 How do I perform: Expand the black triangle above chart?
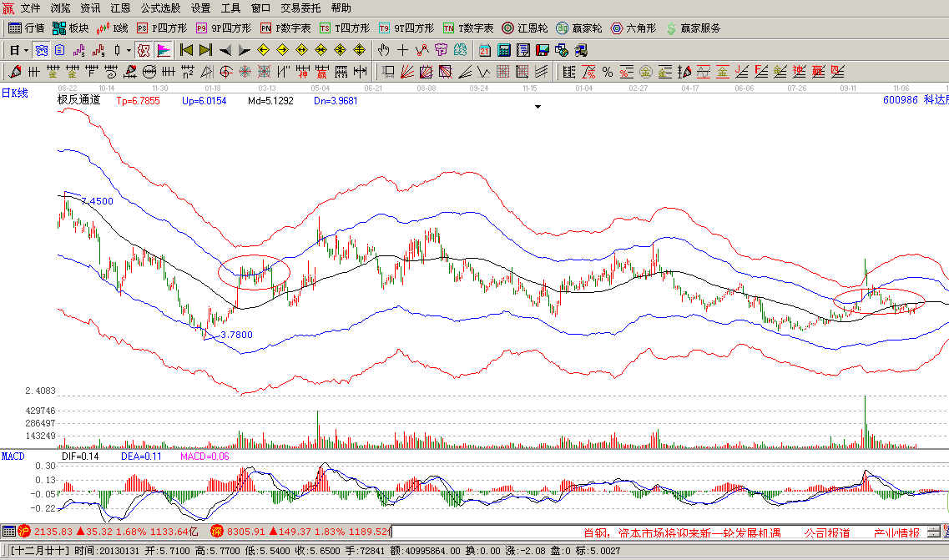[538, 107]
